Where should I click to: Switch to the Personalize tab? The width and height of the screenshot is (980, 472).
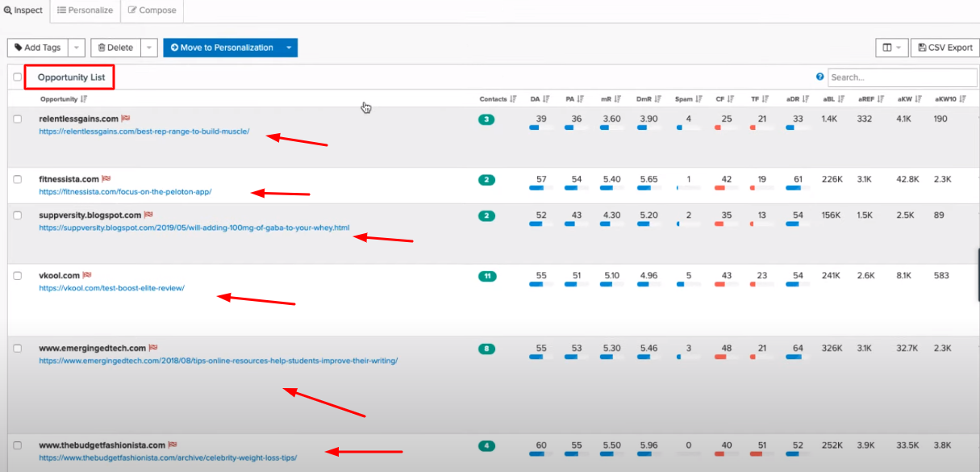pos(85,10)
